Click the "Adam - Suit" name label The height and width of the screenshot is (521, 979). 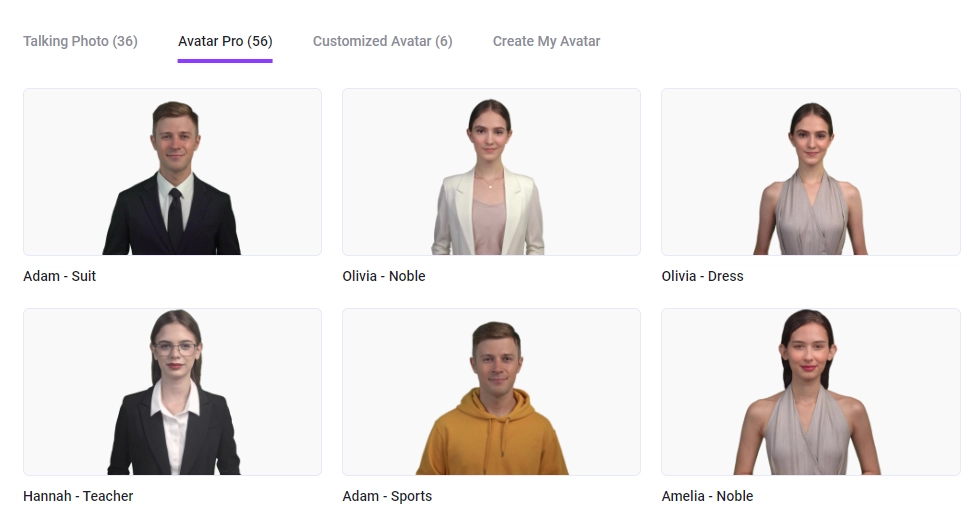click(x=60, y=276)
